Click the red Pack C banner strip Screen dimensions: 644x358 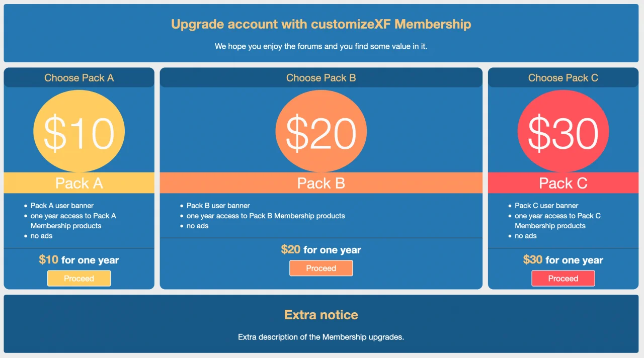[x=563, y=183]
